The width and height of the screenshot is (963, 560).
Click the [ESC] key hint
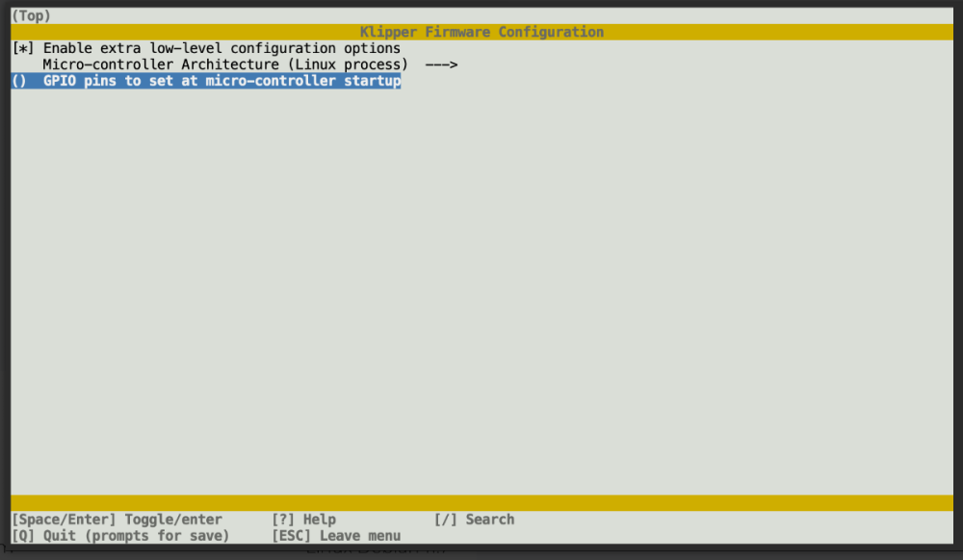291,536
